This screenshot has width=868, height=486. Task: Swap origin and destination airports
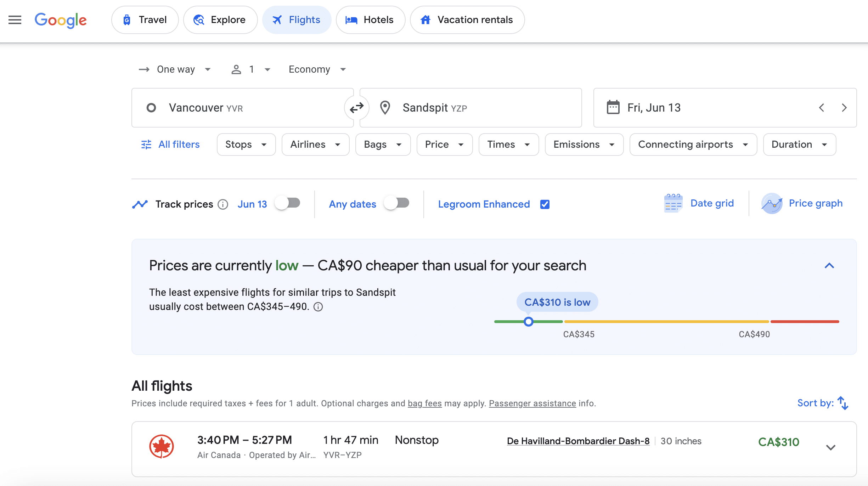[356, 108]
